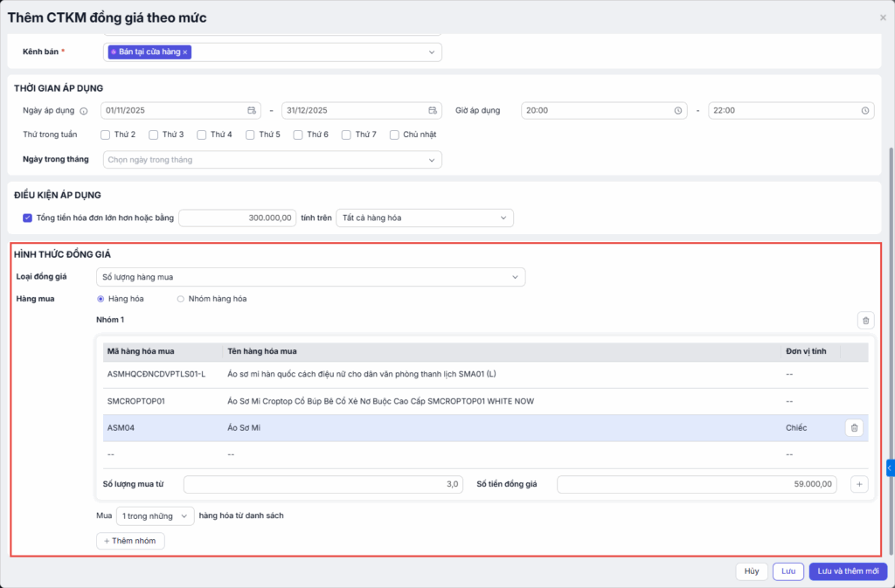Image resolution: width=895 pixels, height=588 pixels.
Task: Click info icon next to Ngày áp dụng
Action: click(x=84, y=111)
